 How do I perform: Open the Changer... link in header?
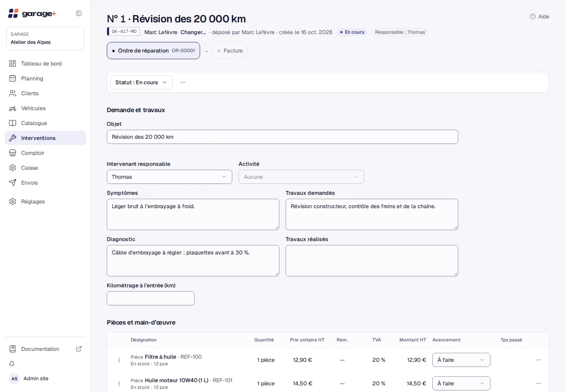(x=193, y=32)
